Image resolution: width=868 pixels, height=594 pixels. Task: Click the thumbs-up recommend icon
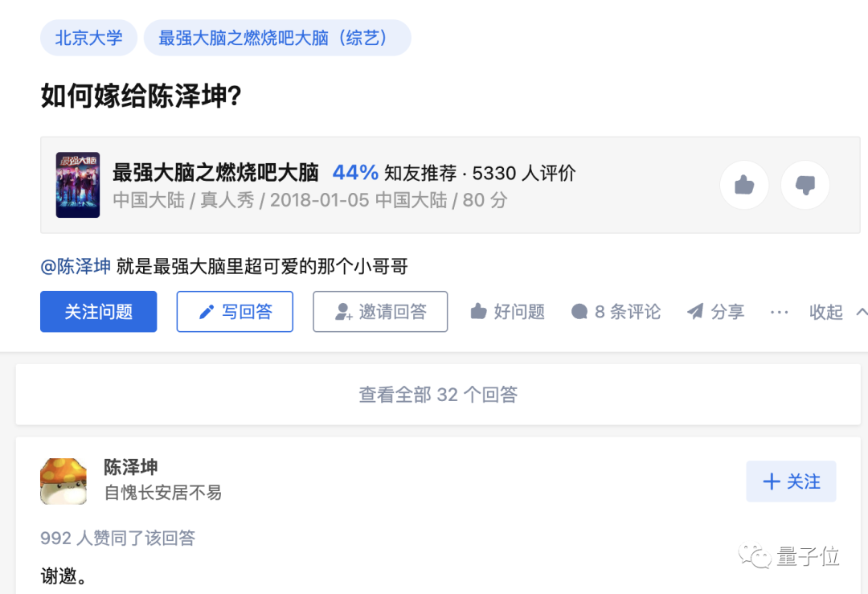click(744, 185)
